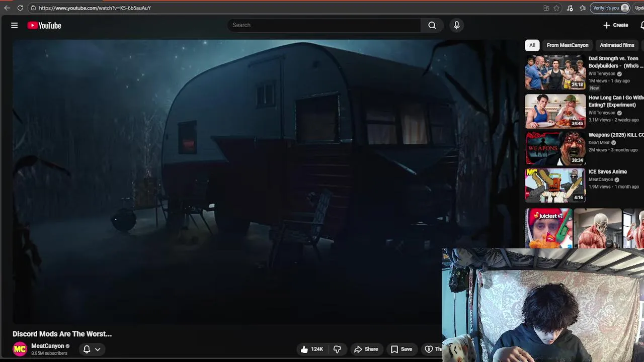Screen dimensions: 644x362
Task: Open ICE Saves Anime thumbnail
Action: [555, 185]
